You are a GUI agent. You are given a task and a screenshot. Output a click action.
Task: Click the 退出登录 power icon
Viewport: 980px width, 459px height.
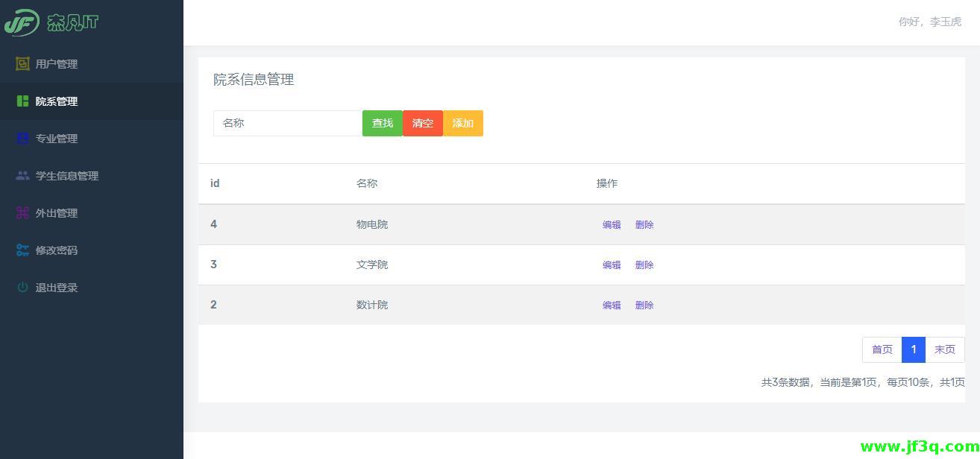[22, 288]
